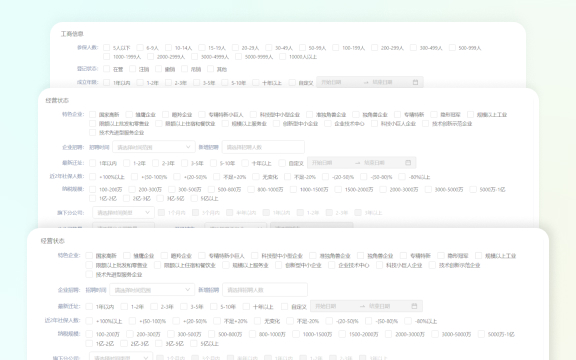The height and width of the screenshot is (360, 576).
Task: Tick the 10-14人 checkbox
Action: (x=168, y=48)
